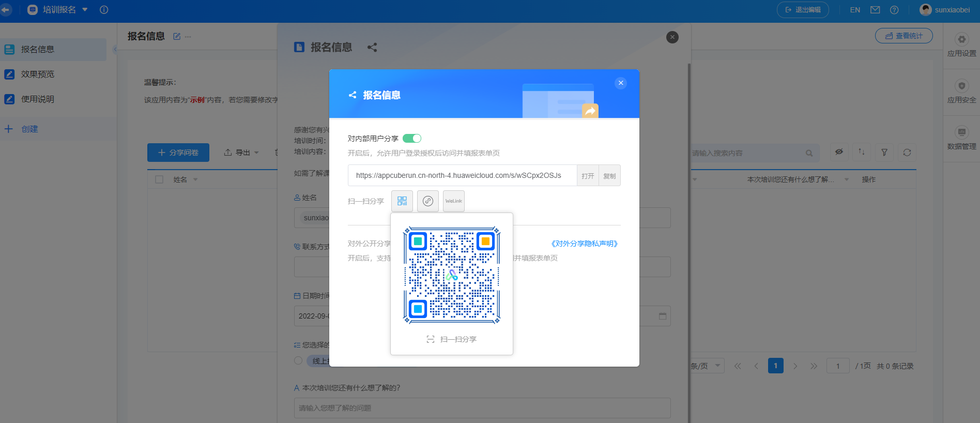Viewport: 980px width, 423px height.
Task: Close the 报名信息 share dialog
Action: pyautogui.click(x=621, y=83)
